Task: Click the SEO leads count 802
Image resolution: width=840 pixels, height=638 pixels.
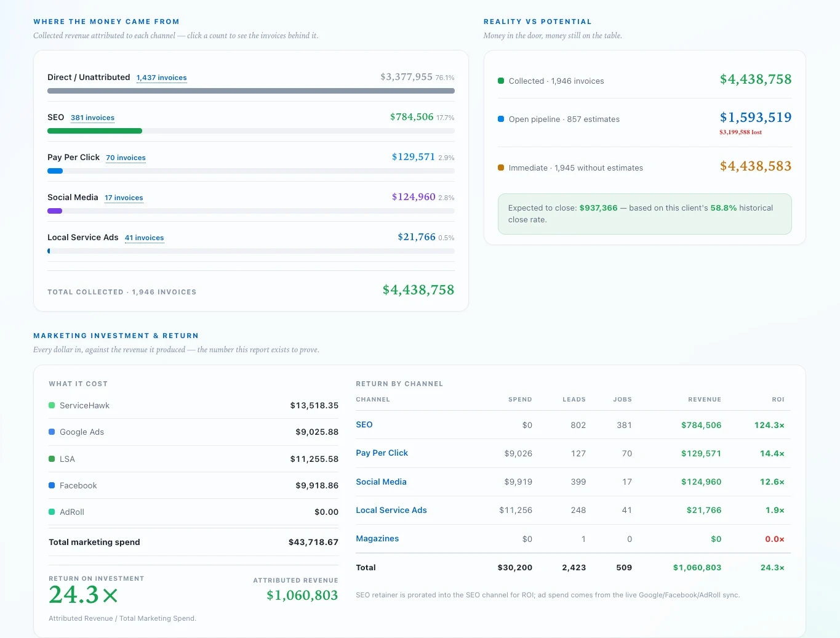Action: pyautogui.click(x=578, y=425)
